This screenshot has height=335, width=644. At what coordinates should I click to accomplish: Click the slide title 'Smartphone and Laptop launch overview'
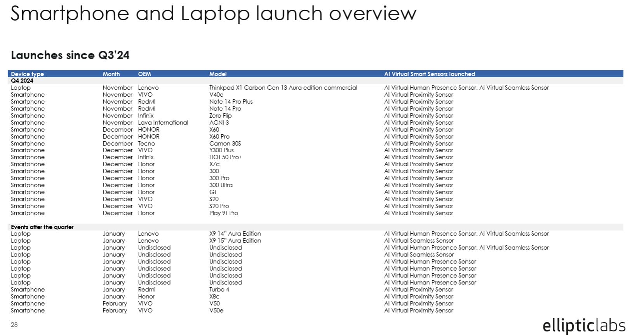point(213,14)
